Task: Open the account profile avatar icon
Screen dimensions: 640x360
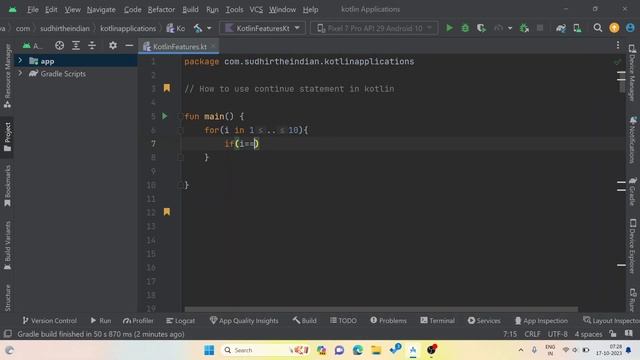Action: [630, 28]
